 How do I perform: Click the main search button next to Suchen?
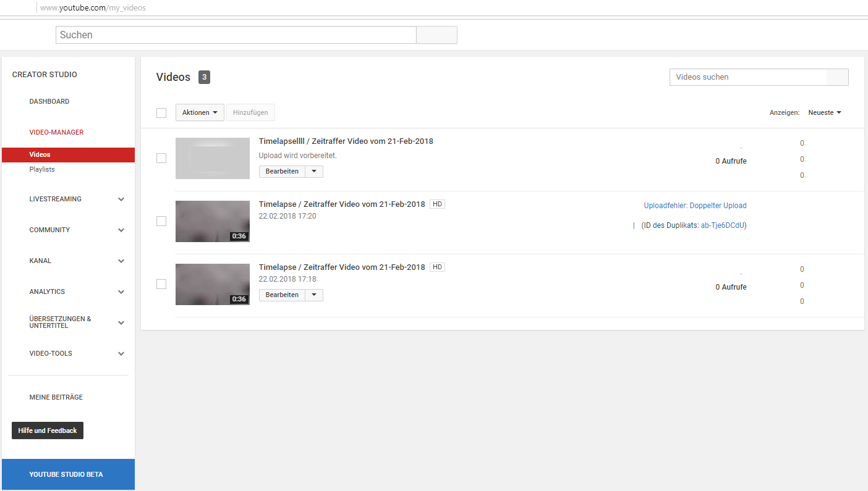pyautogui.click(x=437, y=35)
